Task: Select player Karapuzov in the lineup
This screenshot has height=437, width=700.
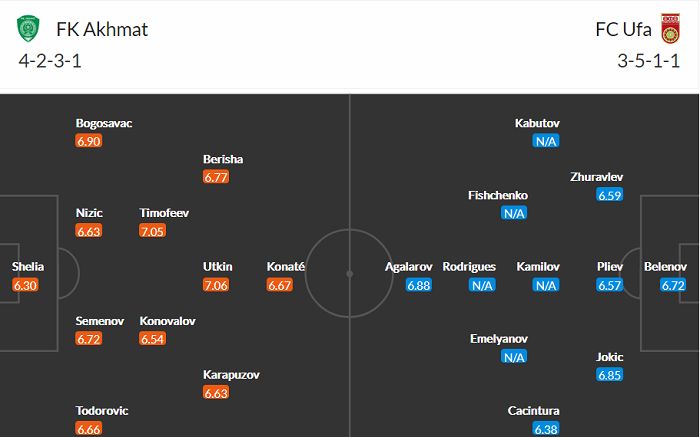Action: pos(231,375)
